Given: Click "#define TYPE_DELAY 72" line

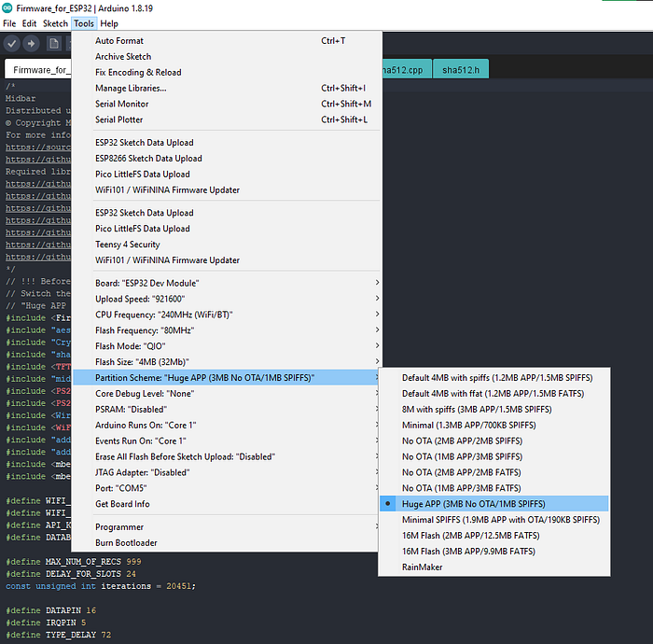Looking at the screenshot, I should 58,635.
